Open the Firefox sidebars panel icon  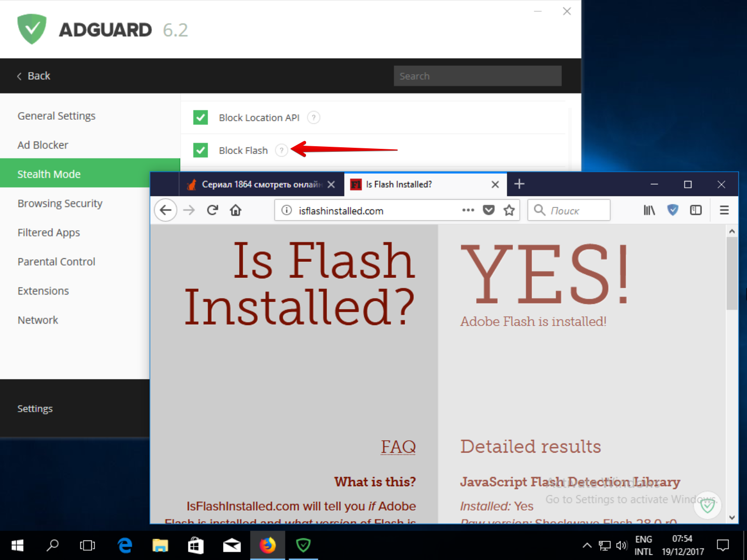[696, 210]
